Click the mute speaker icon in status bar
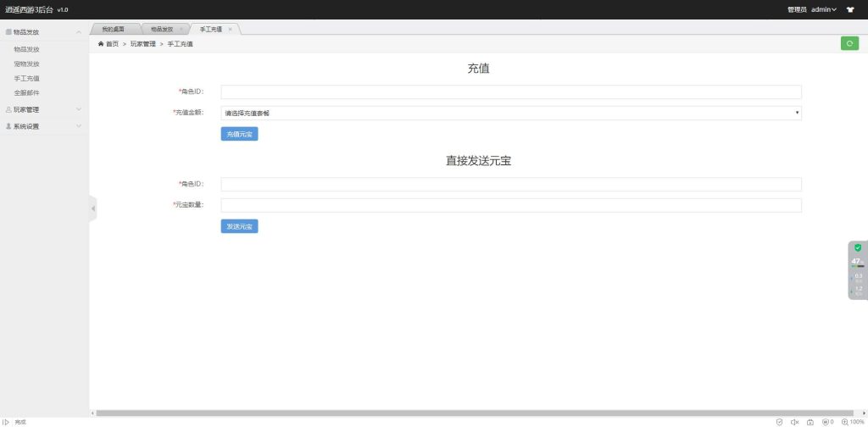Image resolution: width=868 pixels, height=427 pixels. click(794, 422)
